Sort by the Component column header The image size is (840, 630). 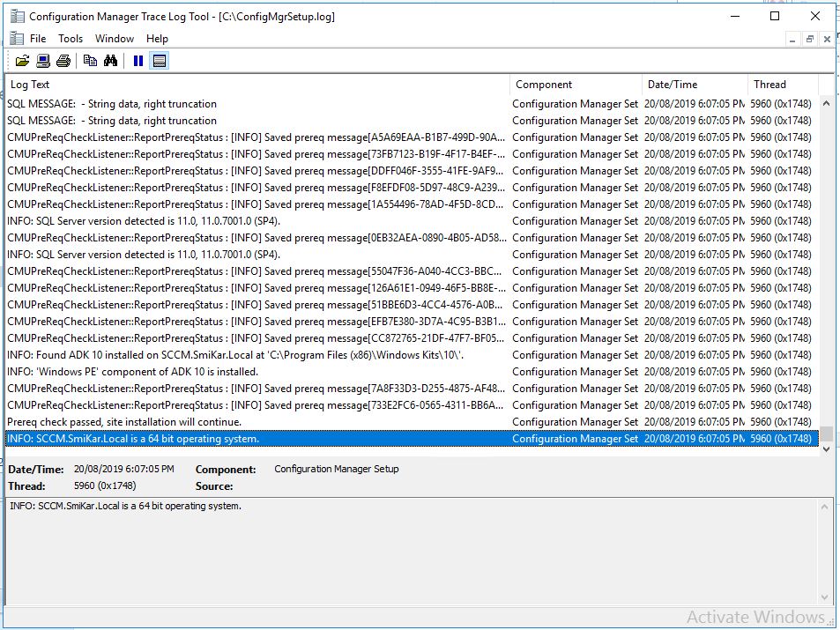tap(576, 85)
